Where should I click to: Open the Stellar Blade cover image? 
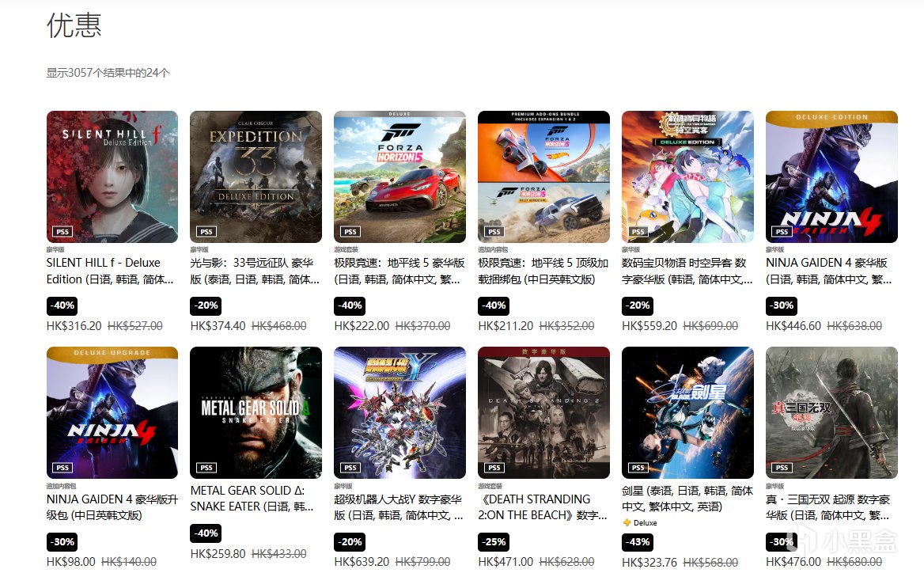point(687,412)
